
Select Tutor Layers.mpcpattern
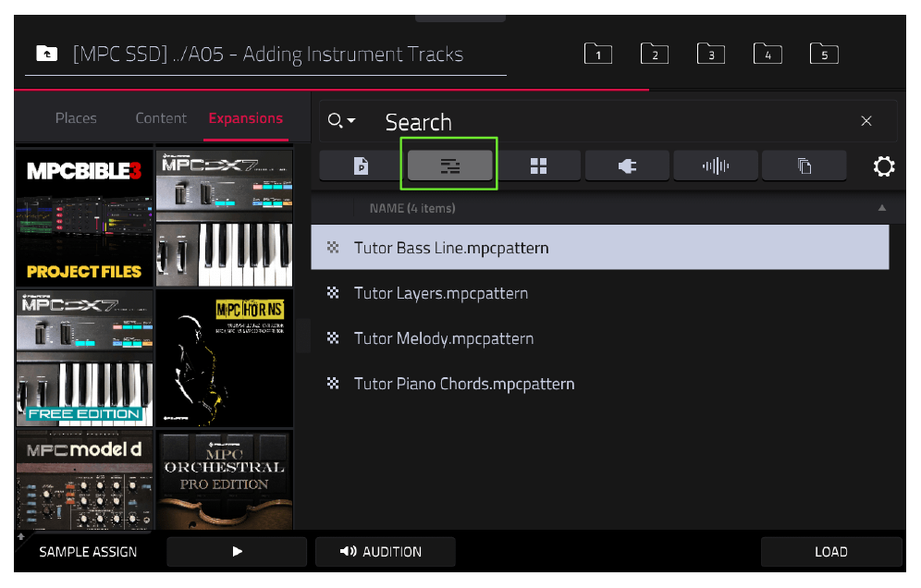point(600,292)
